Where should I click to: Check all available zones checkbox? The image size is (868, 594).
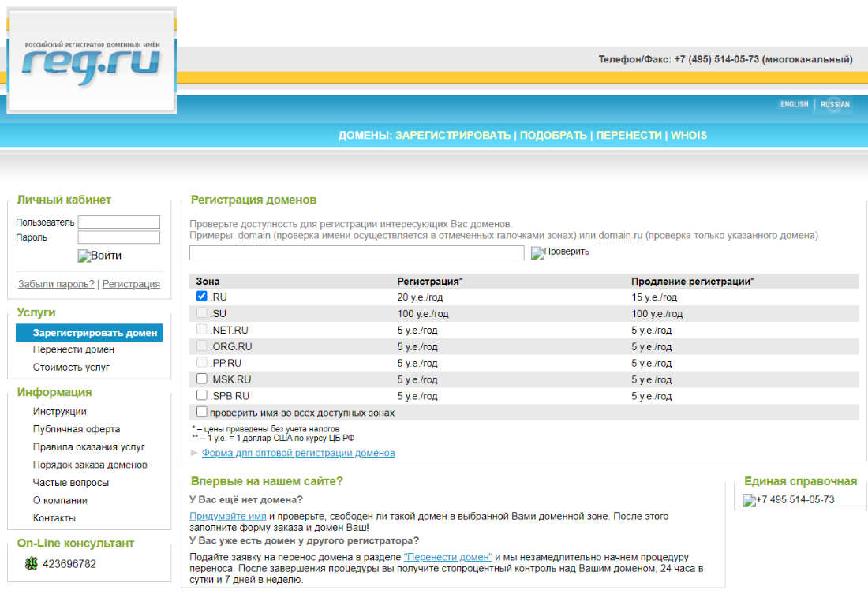point(202,412)
